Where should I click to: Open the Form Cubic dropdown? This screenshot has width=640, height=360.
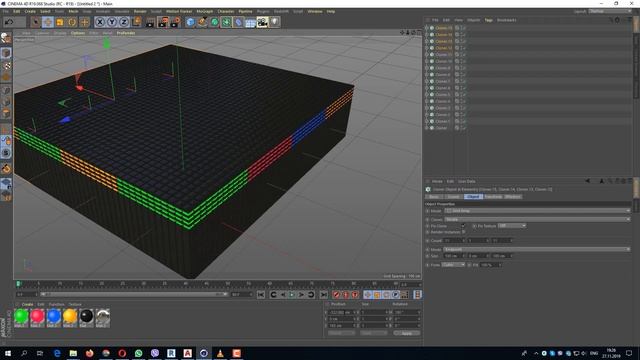pos(453,265)
